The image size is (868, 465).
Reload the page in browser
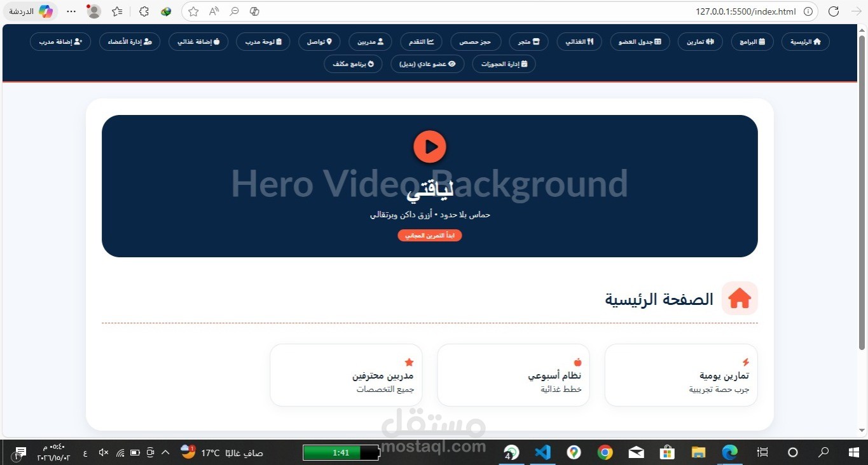834,11
